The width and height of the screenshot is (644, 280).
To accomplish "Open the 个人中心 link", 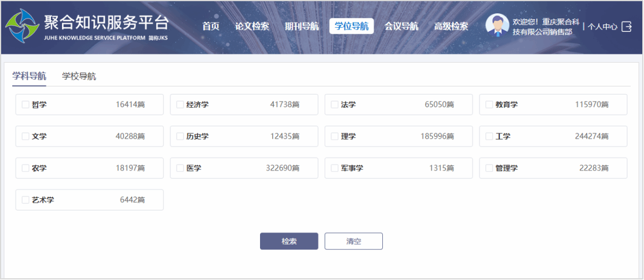I will coord(602,26).
